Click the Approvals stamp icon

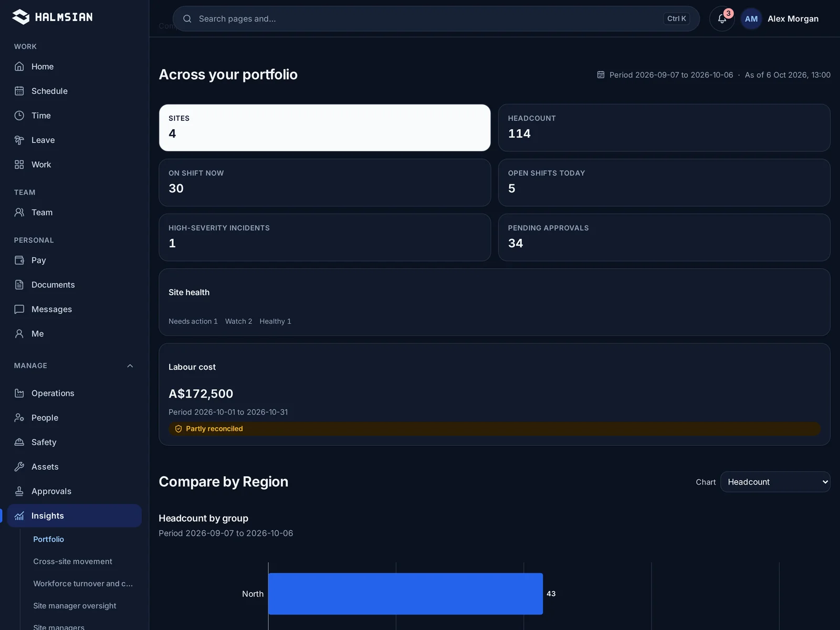(19, 491)
